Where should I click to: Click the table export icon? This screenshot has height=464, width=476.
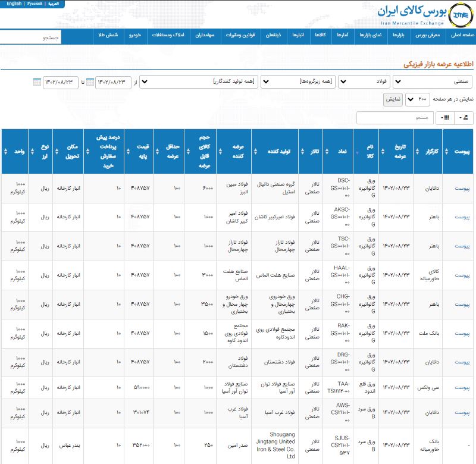[x=464, y=118]
